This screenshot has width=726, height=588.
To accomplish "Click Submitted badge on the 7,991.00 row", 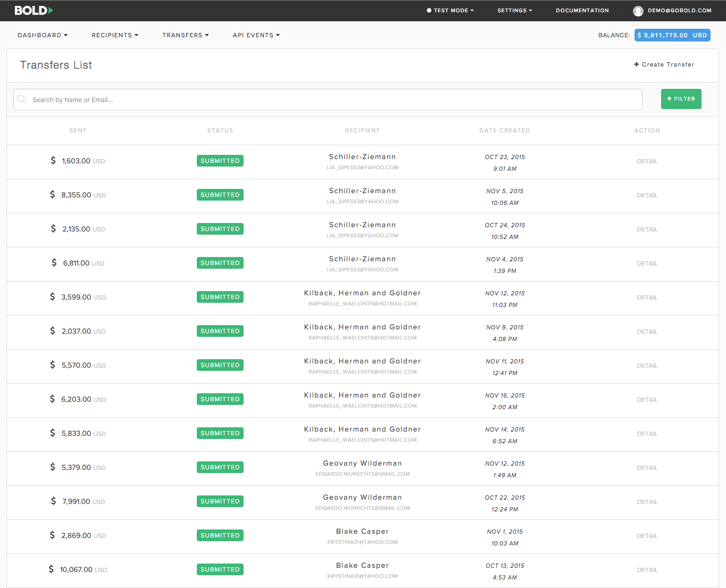I will click(220, 501).
